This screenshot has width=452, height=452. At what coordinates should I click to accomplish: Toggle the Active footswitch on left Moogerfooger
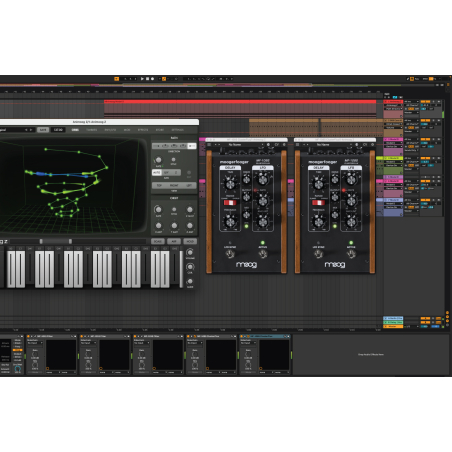tap(263, 254)
